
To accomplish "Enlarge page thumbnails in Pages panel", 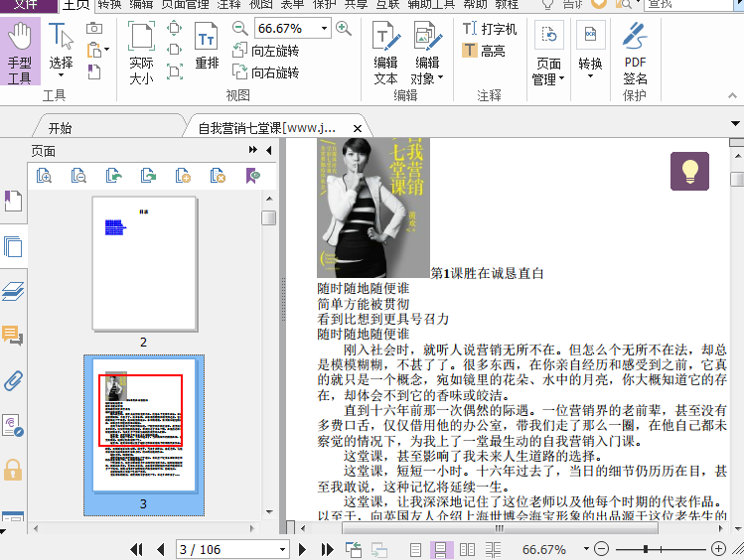I will pos(44,176).
